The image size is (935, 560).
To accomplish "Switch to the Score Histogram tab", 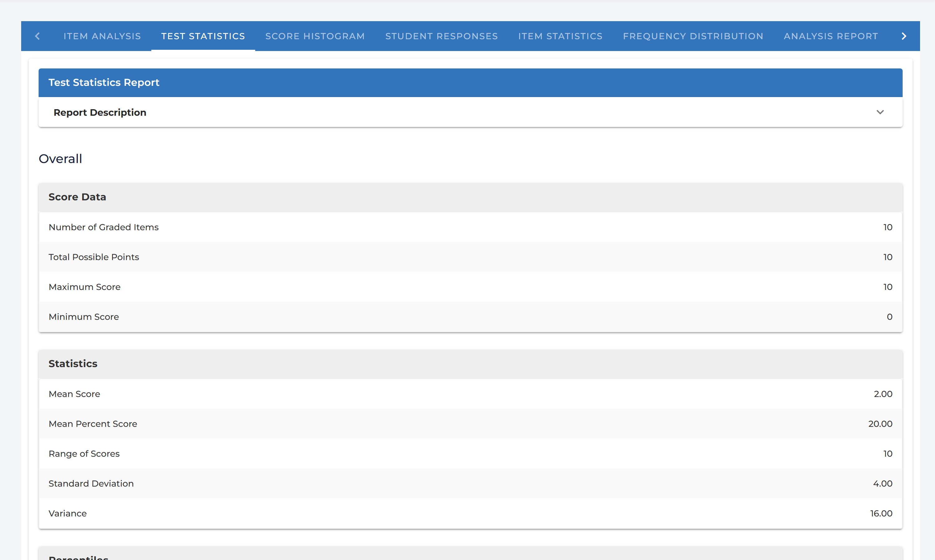I will [315, 36].
